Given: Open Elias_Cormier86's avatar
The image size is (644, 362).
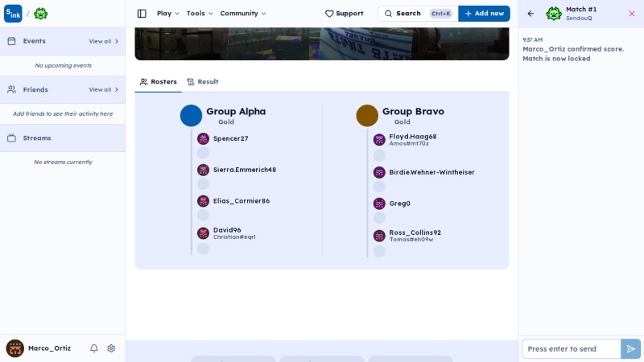Looking at the screenshot, I should 203,201.
